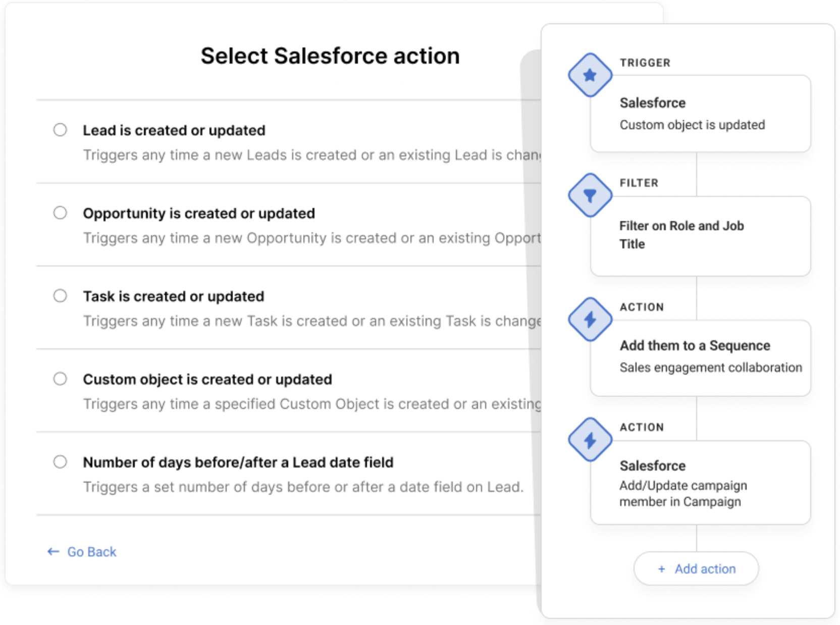The image size is (840, 625).
Task: Click the left arrow icon beside Go Back
Action: (x=53, y=552)
